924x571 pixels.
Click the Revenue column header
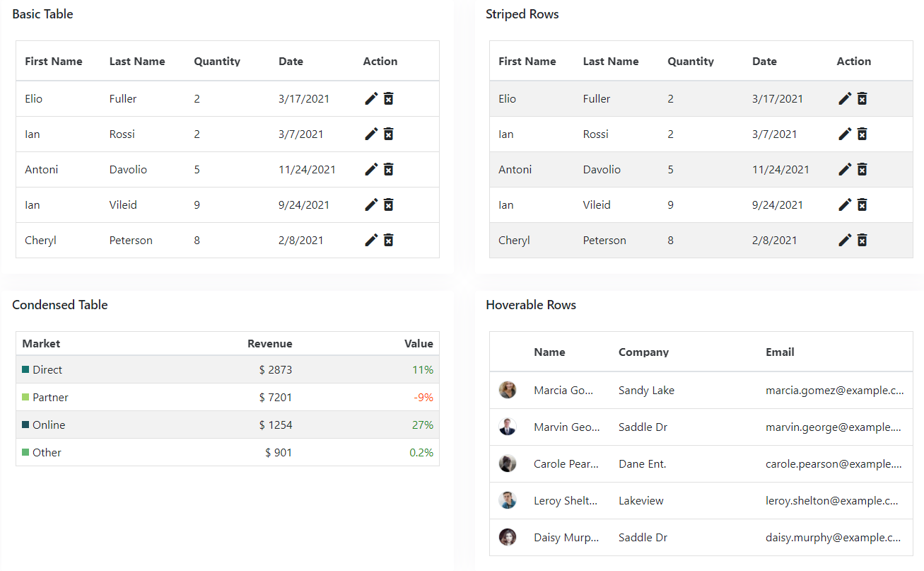(x=270, y=343)
